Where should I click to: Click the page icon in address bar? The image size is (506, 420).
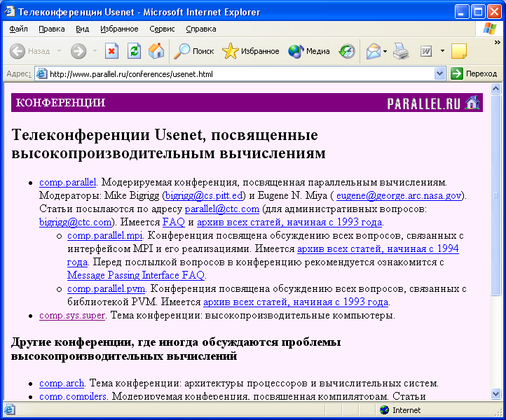tap(41, 73)
